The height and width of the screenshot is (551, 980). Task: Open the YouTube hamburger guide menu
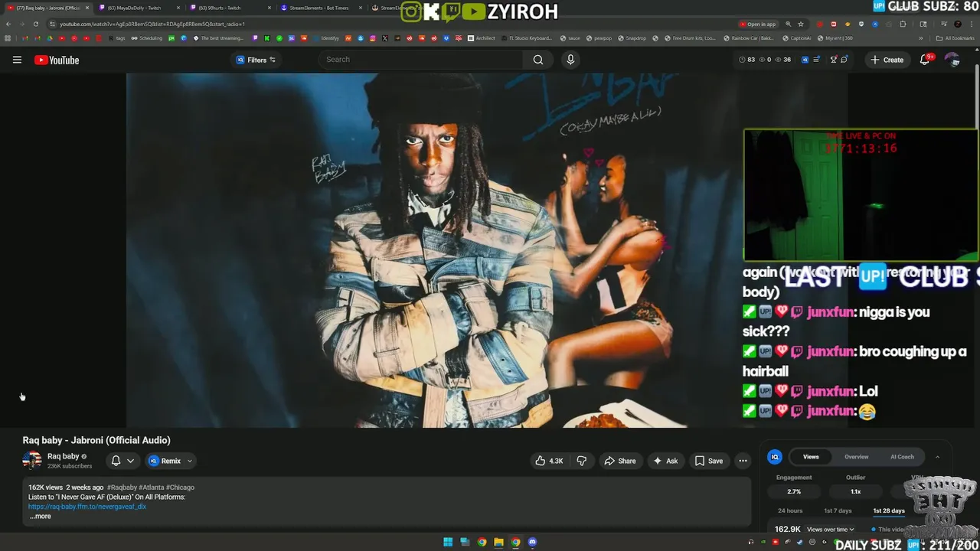pyautogui.click(x=17, y=60)
